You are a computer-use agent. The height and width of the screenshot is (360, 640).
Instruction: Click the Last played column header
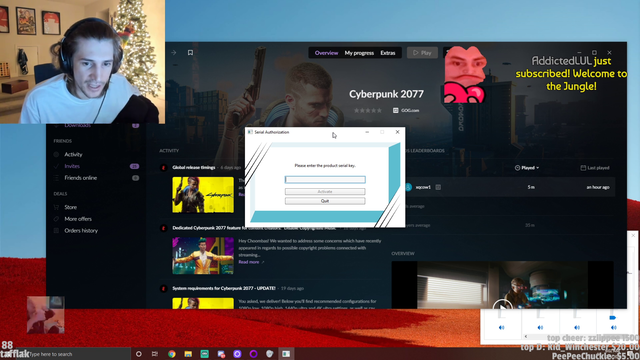595,168
